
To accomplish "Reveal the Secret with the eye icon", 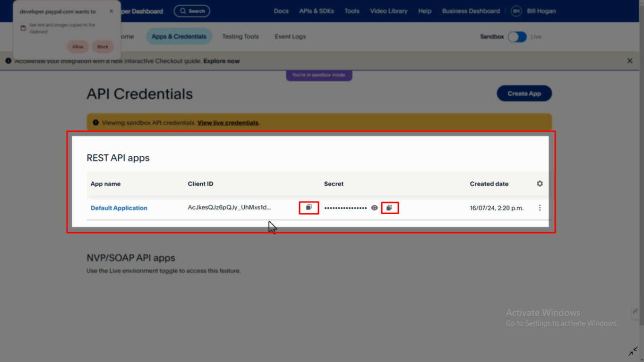I will [x=374, y=208].
